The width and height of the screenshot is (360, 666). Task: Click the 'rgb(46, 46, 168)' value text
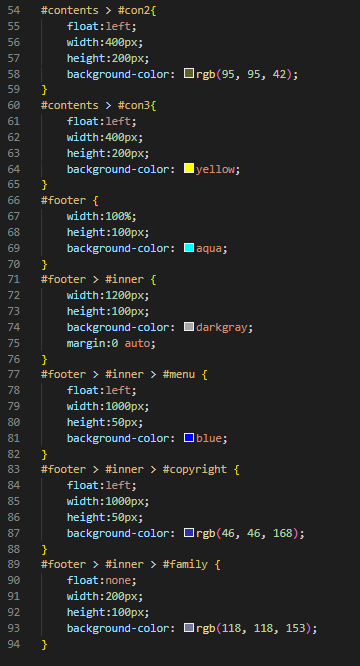(248, 533)
